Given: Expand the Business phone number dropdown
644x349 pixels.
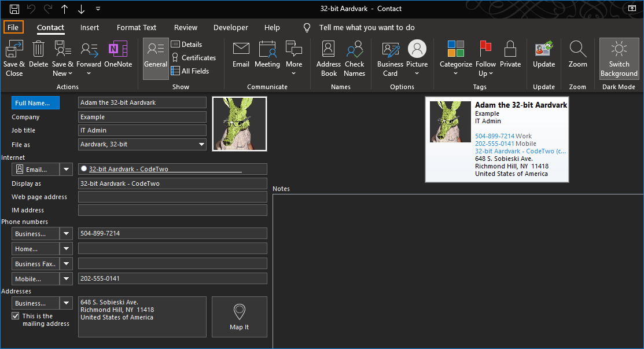Looking at the screenshot, I should tap(66, 233).
